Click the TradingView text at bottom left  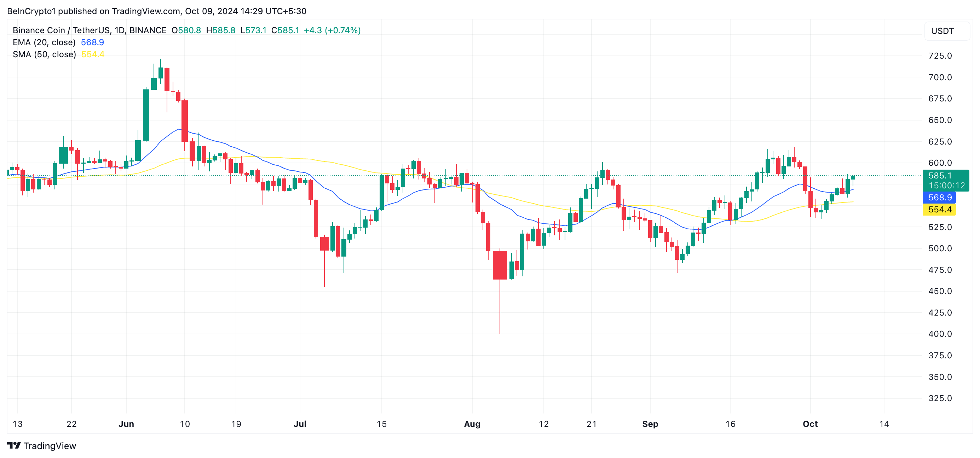coord(50,446)
